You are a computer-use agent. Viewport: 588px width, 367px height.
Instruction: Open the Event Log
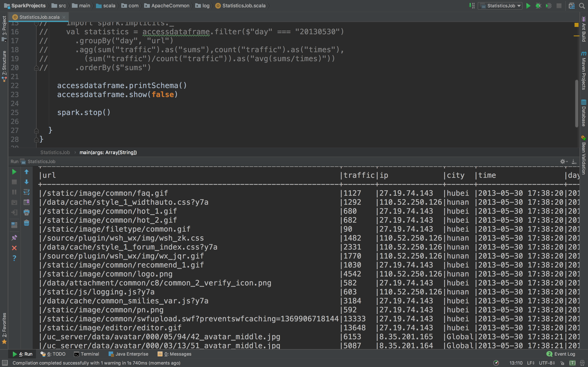(x=561, y=354)
